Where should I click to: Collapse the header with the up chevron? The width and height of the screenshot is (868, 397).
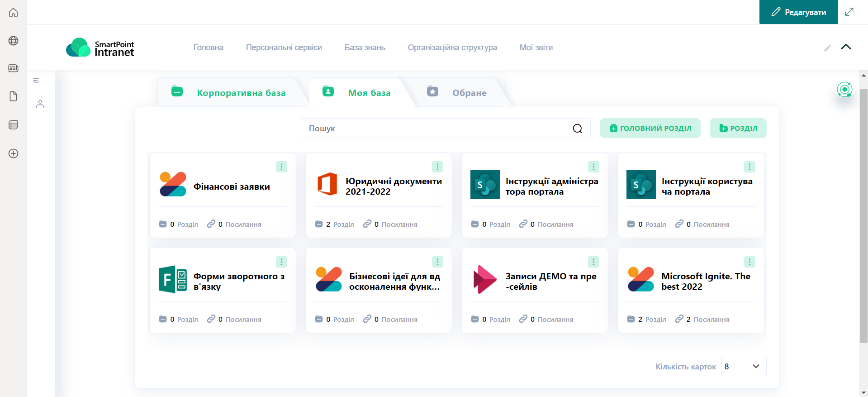[x=846, y=47]
